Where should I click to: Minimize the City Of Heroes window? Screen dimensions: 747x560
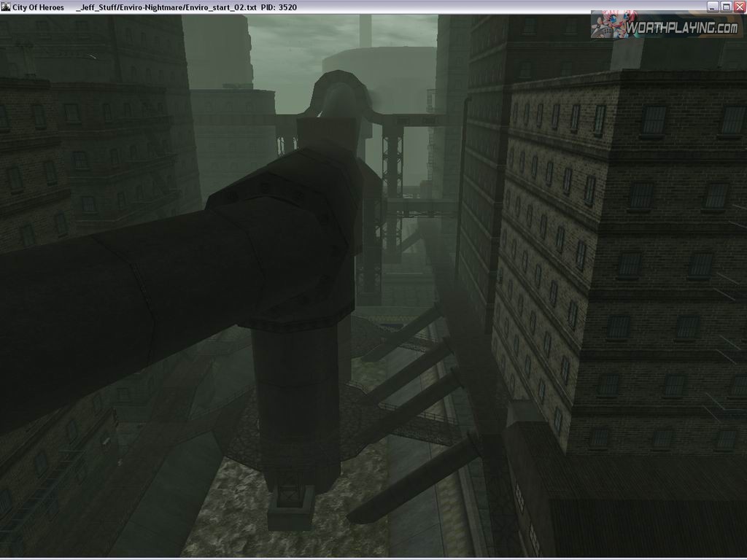(713, 7)
